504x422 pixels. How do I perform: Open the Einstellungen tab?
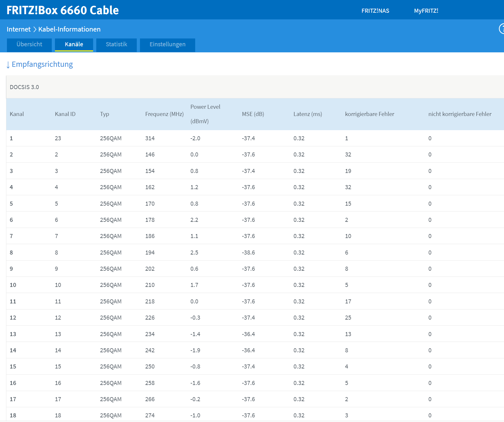pyautogui.click(x=167, y=45)
